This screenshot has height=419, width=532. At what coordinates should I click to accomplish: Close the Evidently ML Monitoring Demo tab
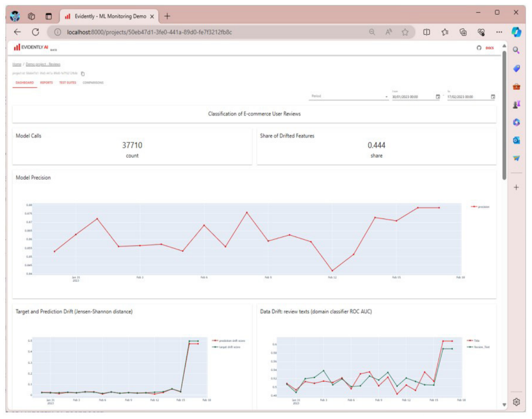coord(152,16)
